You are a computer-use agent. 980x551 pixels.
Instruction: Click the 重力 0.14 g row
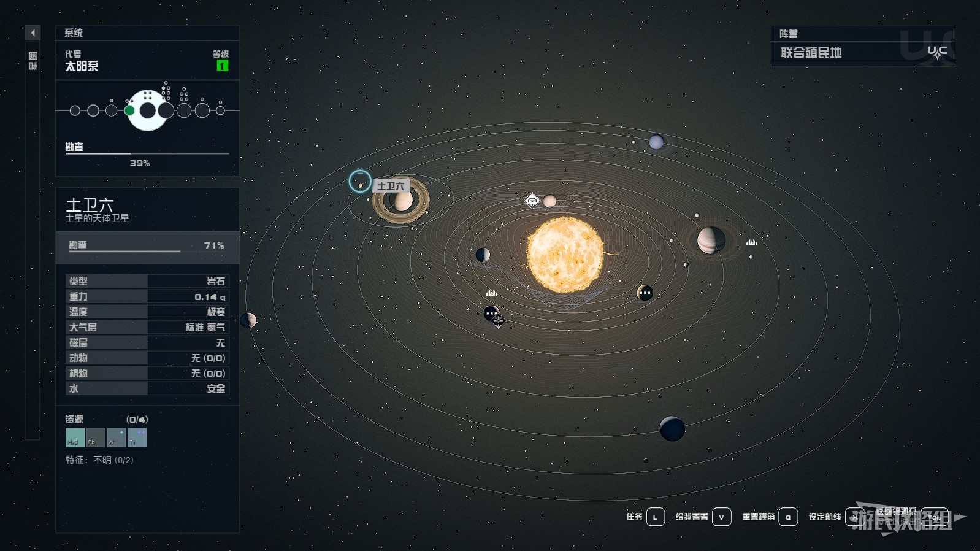coord(147,296)
